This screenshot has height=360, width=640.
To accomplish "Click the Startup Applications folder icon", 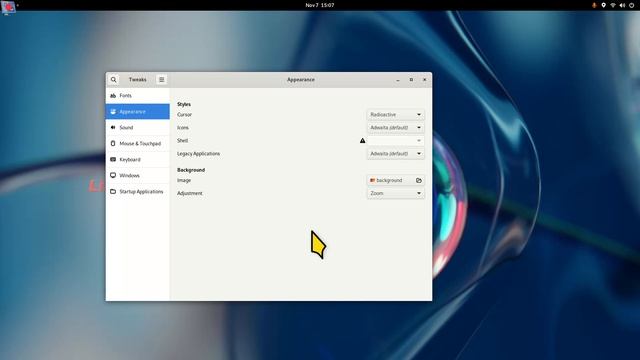I will pos(113,191).
